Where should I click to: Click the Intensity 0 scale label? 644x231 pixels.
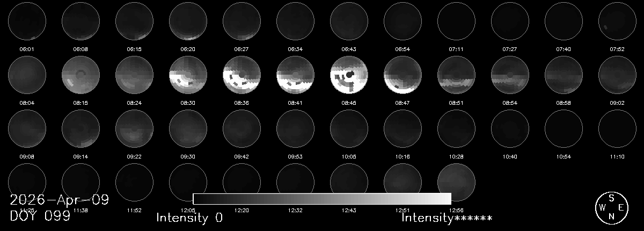[189, 218]
